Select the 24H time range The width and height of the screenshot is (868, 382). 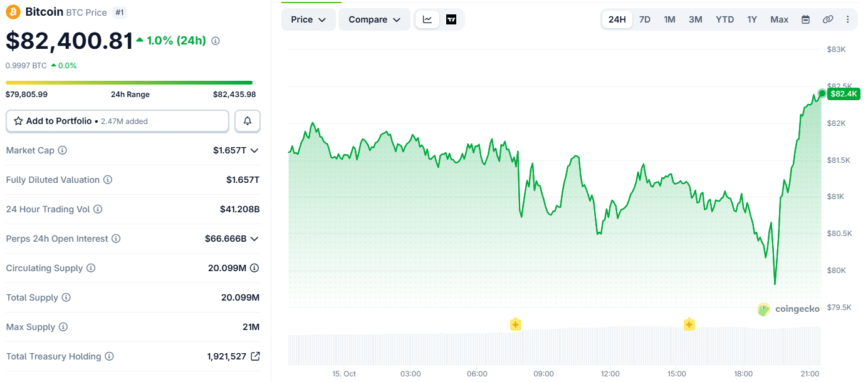click(x=617, y=19)
